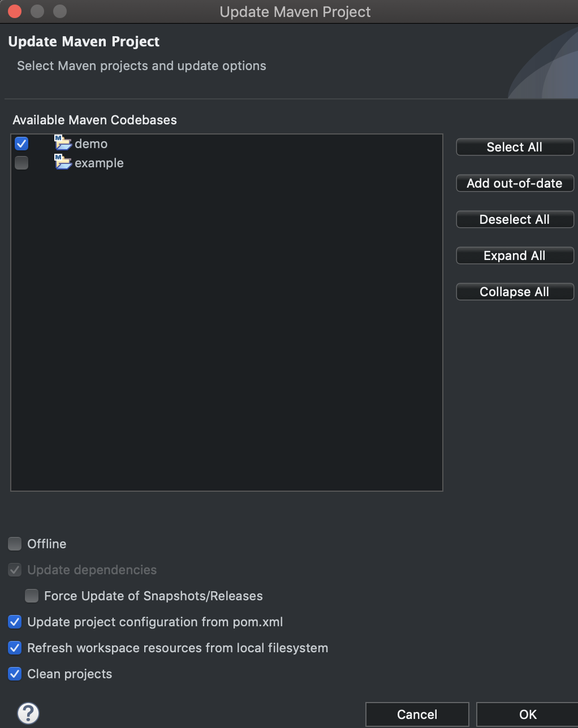This screenshot has height=728, width=578.
Task: Uncheck the demo project checkbox
Action: [21, 144]
